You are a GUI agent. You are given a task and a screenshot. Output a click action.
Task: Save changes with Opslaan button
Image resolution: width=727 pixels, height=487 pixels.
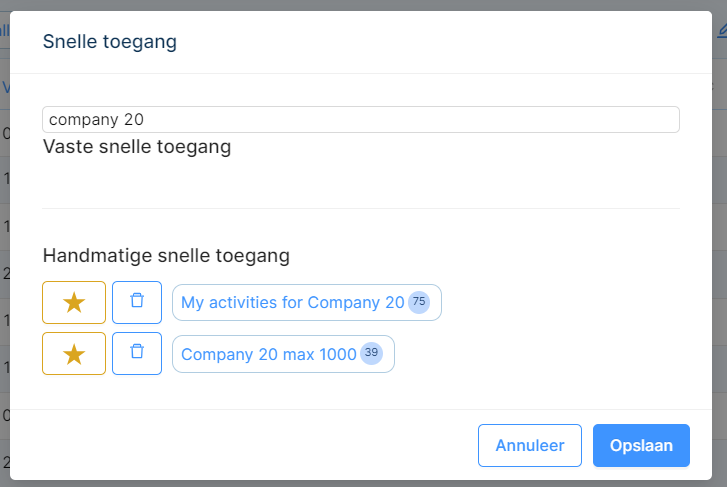641,445
